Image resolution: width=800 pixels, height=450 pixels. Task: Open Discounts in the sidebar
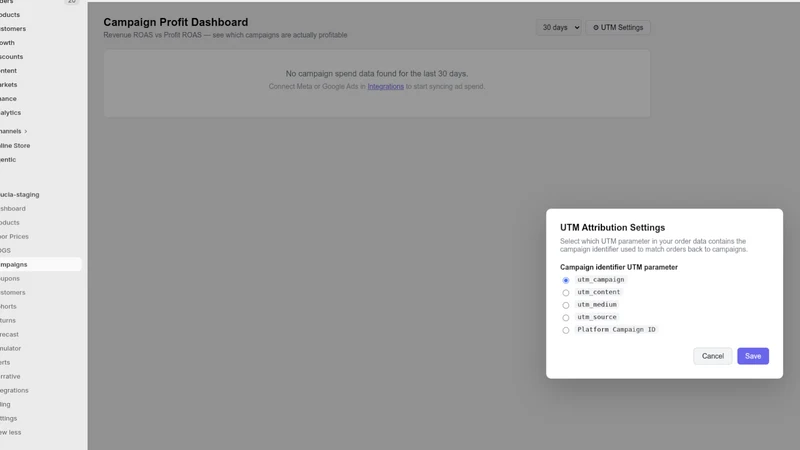[x=11, y=57]
